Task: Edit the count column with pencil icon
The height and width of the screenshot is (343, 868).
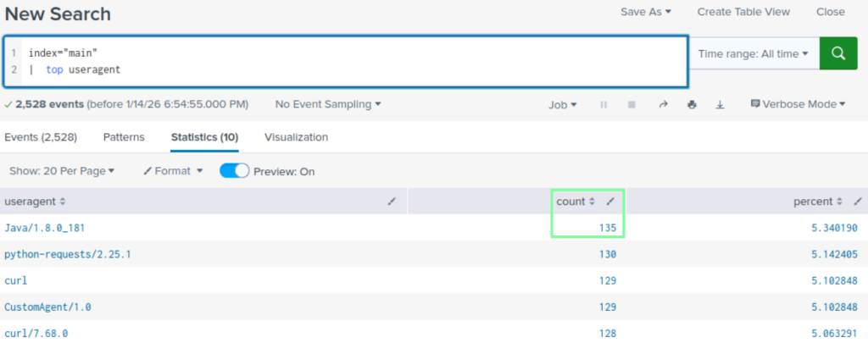Action: [x=611, y=202]
